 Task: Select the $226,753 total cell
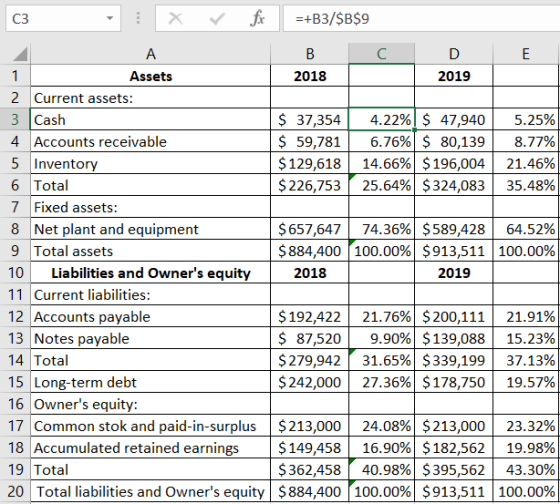[310, 185]
